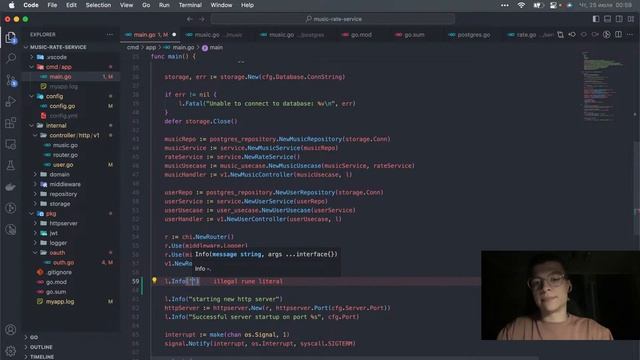Toggle the bottom panel layout icon
This screenshot has height=360, width=640.
[607, 19]
